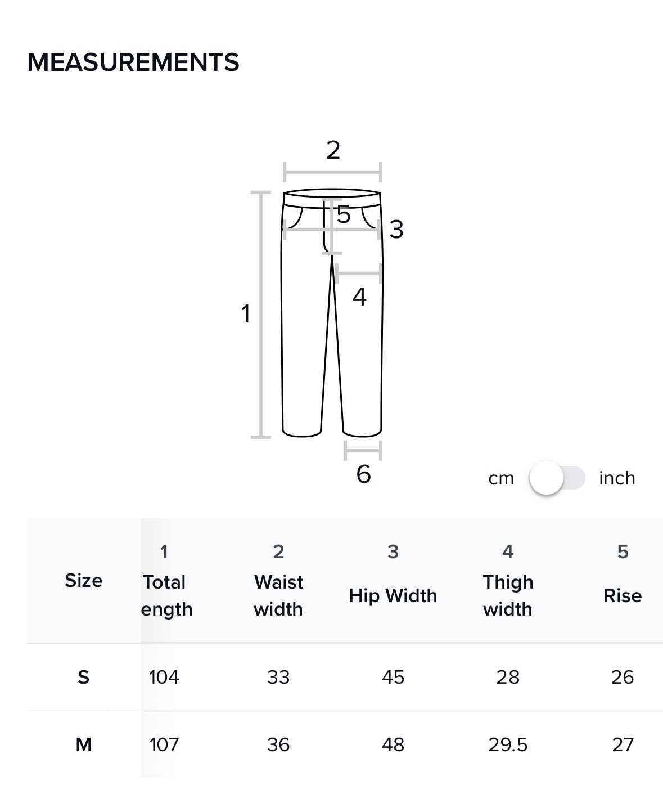
Task: Click number 1 total length marker on diagram
Action: pyautogui.click(x=245, y=314)
